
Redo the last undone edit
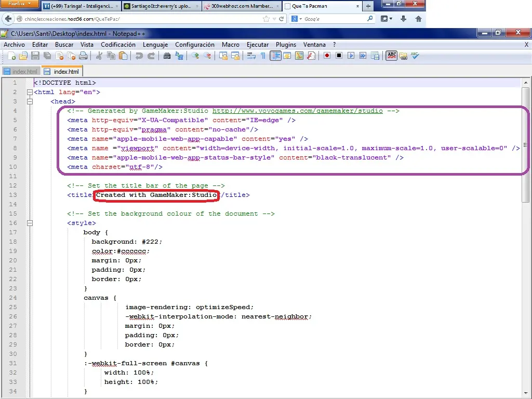[x=151, y=56]
